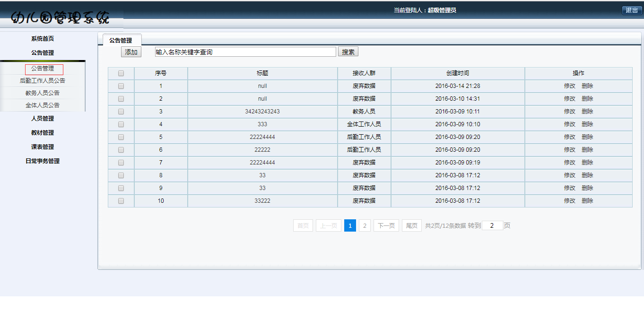Click the title cell 33222
The width and height of the screenshot is (644, 311).
pos(262,201)
